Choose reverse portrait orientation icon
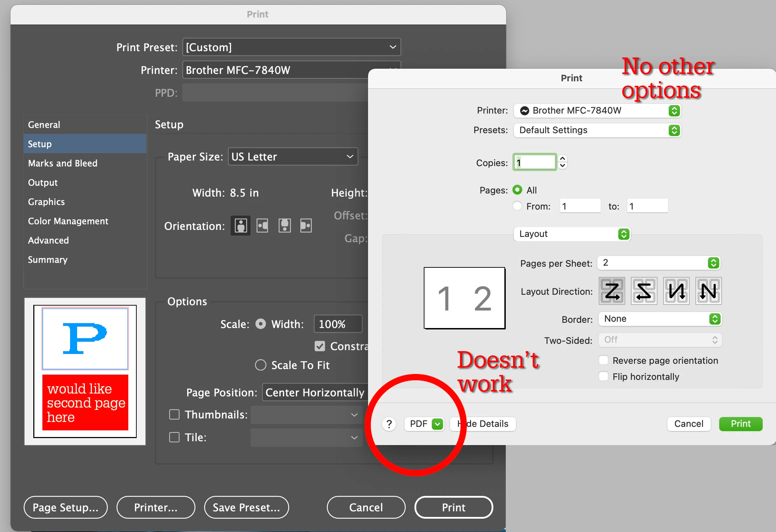Image resolution: width=776 pixels, height=532 pixels. (x=284, y=226)
